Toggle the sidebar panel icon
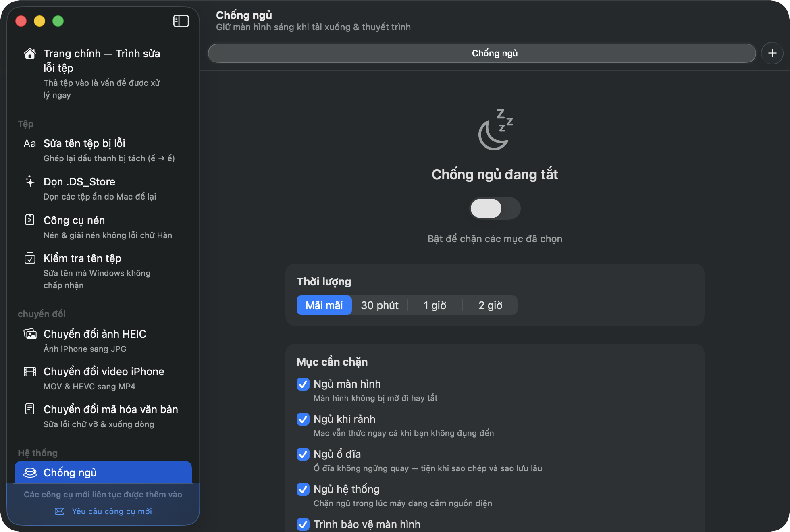 click(181, 21)
